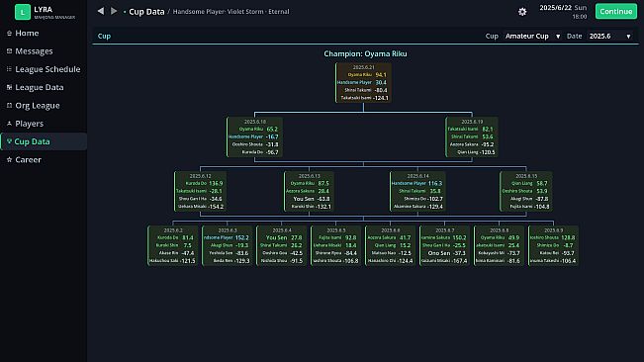Select the Cup tab
This screenshot has height=362, width=644.
[104, 37]
